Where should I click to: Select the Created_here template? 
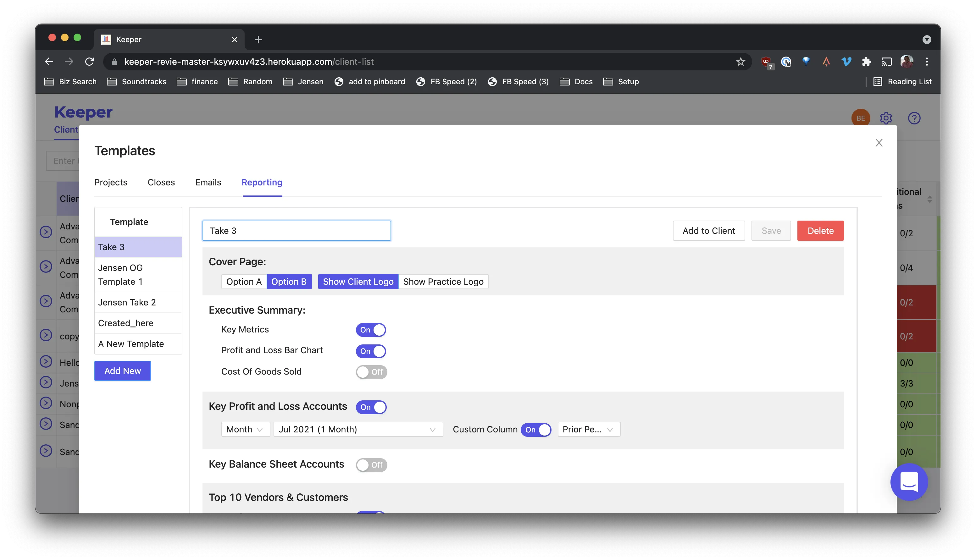click(138, 323)
